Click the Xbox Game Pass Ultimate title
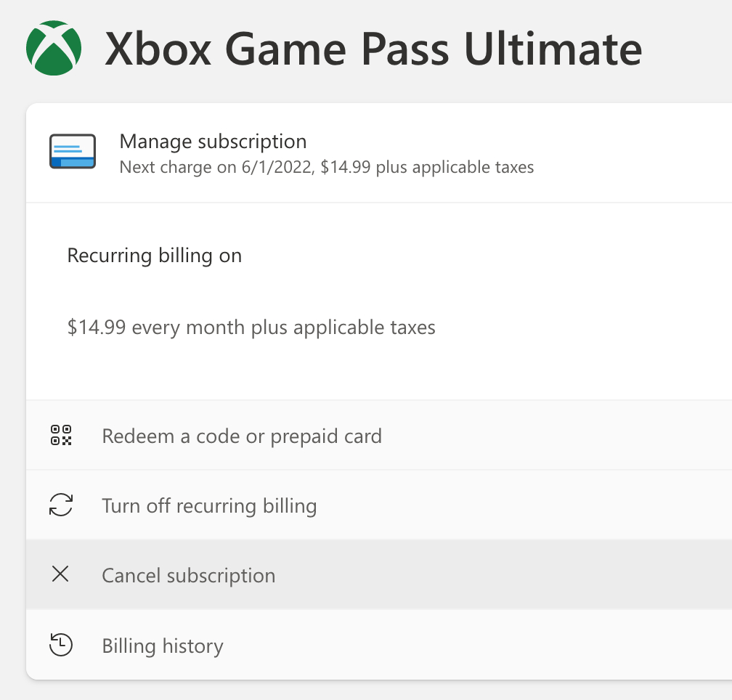Image resolution: width=732 pixels, height=700 pixels. 375,49
